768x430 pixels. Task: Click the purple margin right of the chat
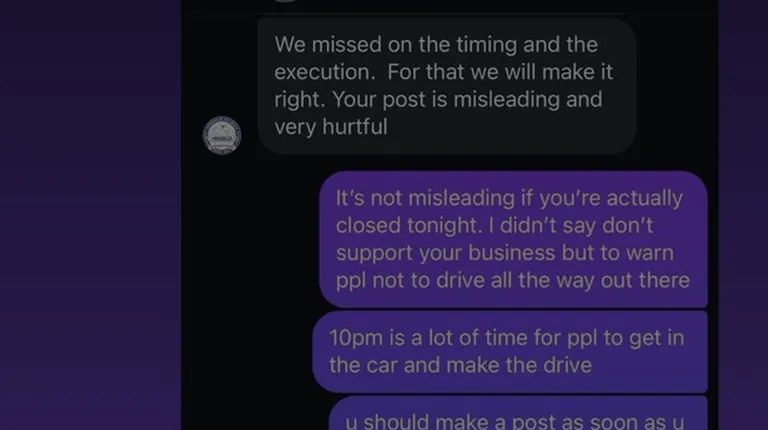pyautogui.click(x=743, y=215)
